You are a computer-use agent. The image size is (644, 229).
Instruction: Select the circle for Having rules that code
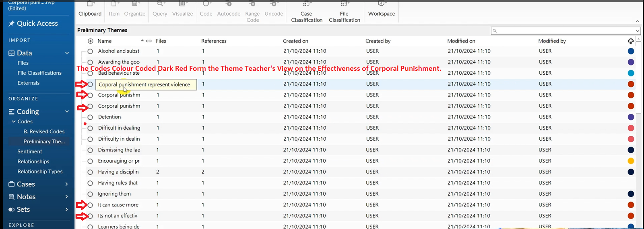click(x=90, y=183)
